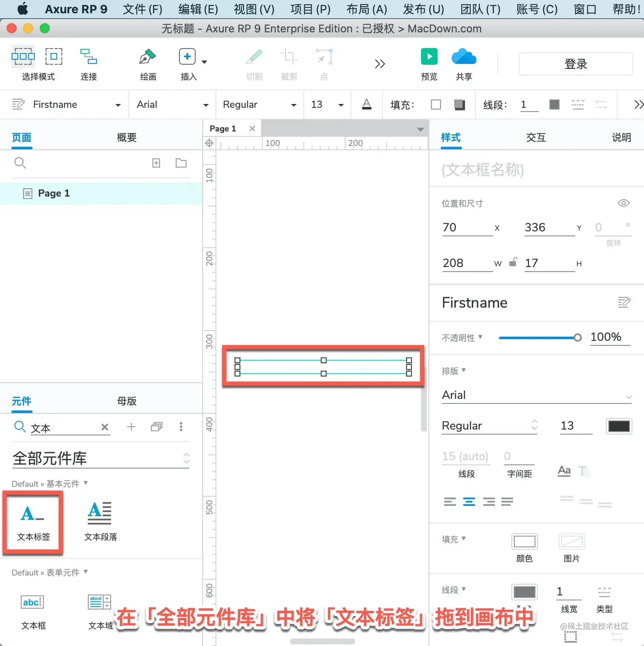Click the fill Image (图片) button
This screenshot has width=644, height=646.
click(x=572, y=542)
